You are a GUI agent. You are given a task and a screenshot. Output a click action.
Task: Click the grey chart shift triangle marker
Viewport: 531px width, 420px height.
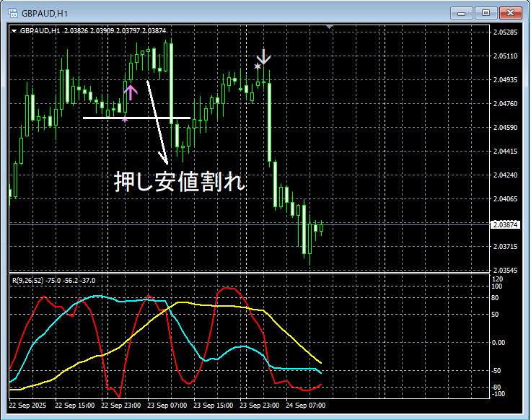(330, 27)
